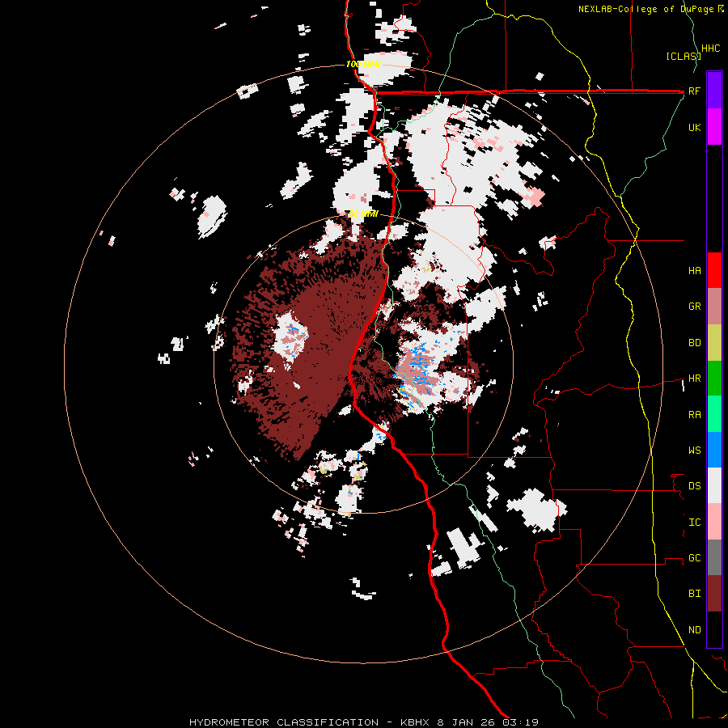The height and width of the screenshot is (728, 728).
Task: Click the HR legend label
Action: click(x=694, y=379)
